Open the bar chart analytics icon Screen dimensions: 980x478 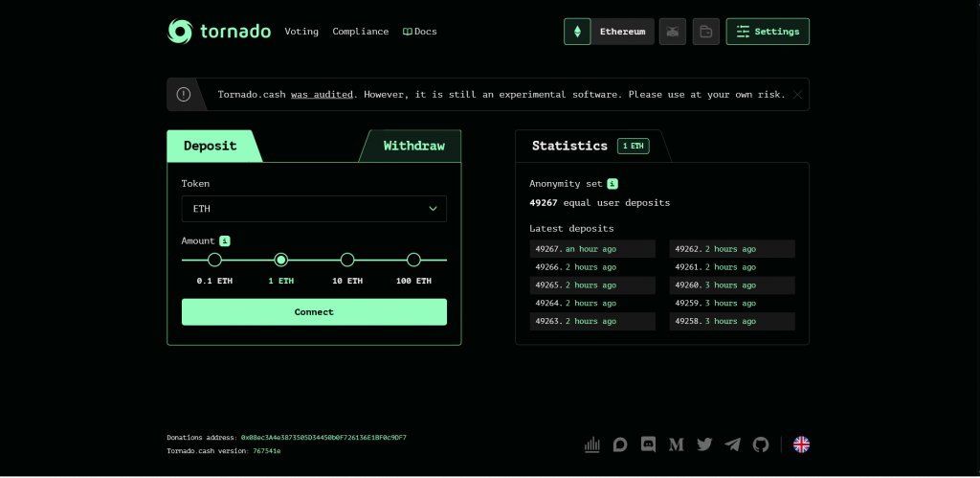tap(591, 444)
